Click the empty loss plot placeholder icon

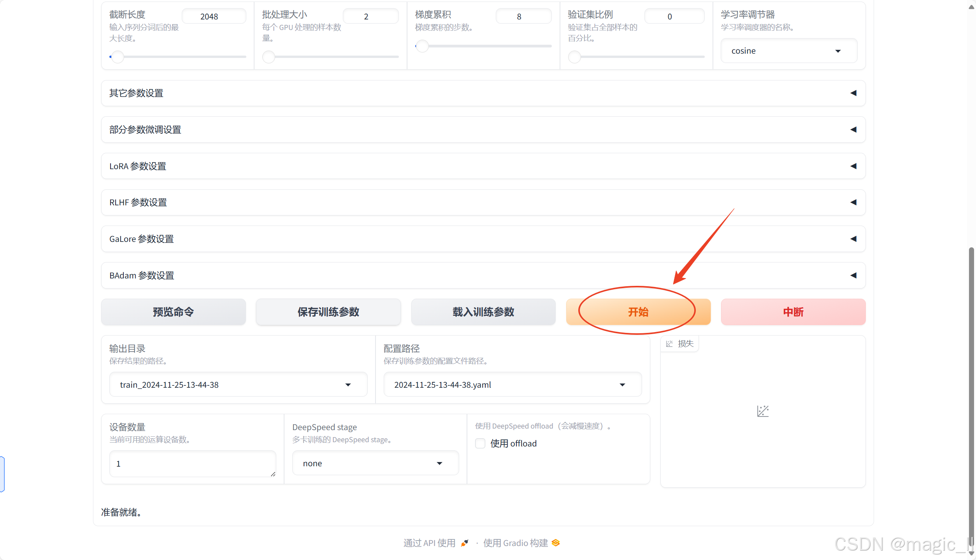pyautogui.click(x=763, y=411)
